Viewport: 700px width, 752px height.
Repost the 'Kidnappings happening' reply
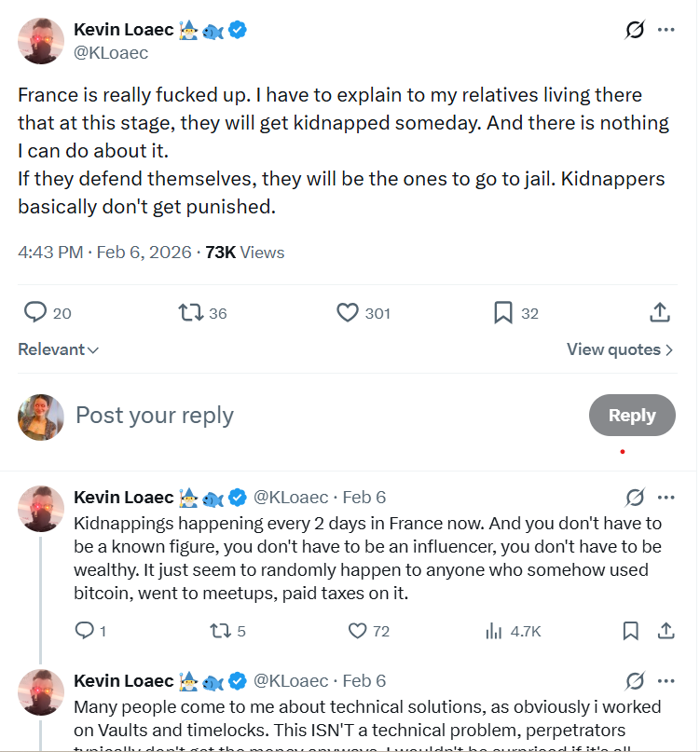[x=220, y=631]
